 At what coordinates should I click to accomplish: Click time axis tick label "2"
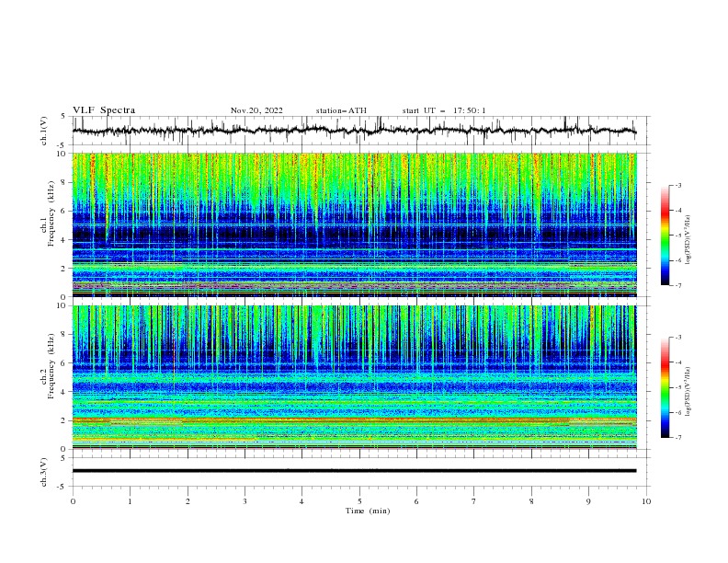(x=188, y=501)
